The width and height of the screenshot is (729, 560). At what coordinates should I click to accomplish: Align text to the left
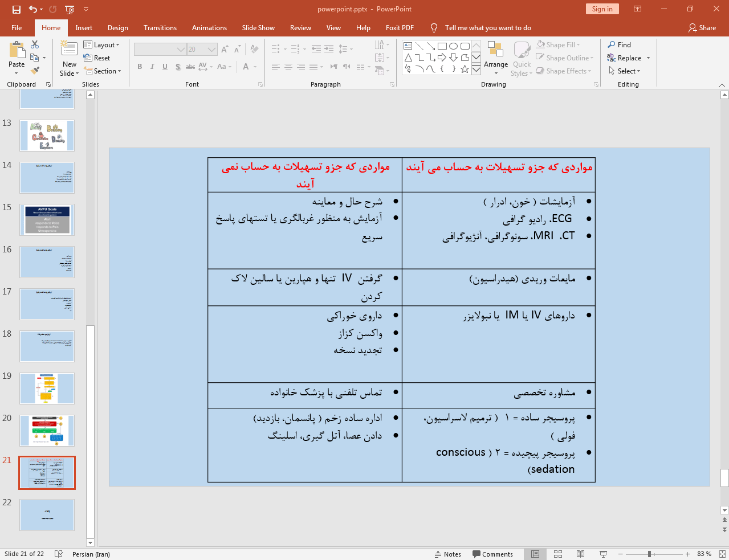coord(276,67)
